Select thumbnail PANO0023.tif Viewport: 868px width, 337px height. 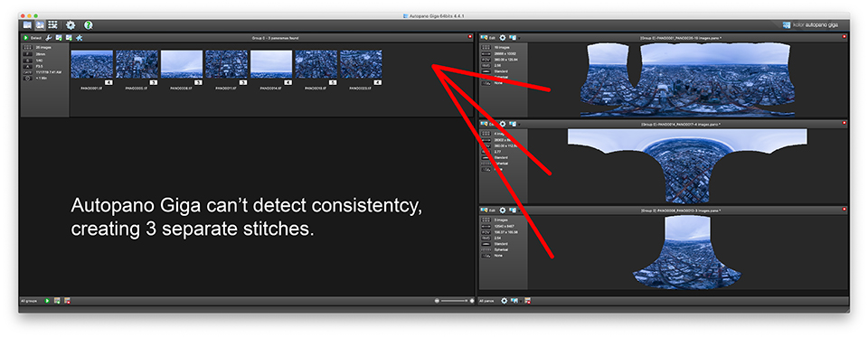[x=361, y=64]
